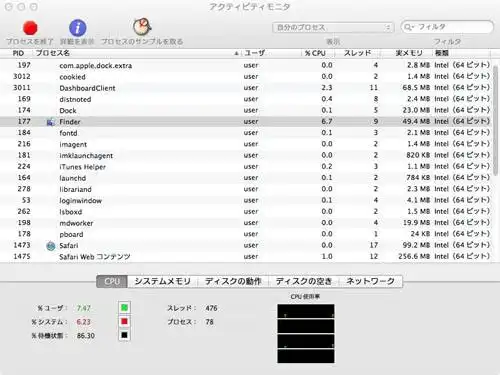
Task: Click the thread count 476 value
Action: (x=211, y=308)
